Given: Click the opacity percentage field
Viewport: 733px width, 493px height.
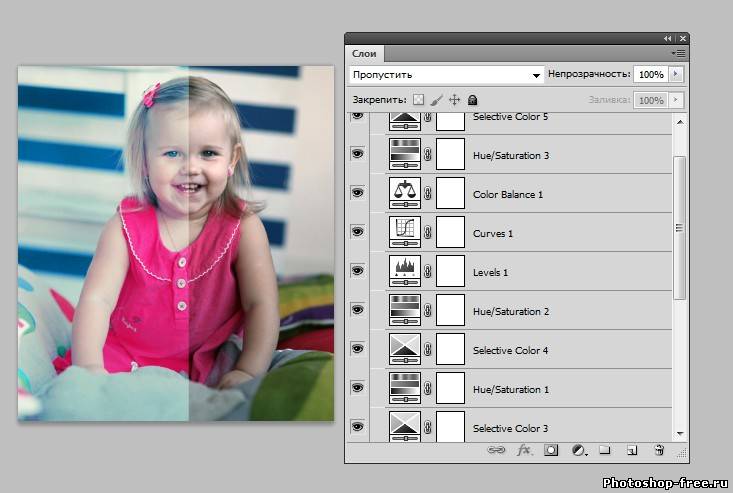Looking at the screenshot, I should point(650,75).
